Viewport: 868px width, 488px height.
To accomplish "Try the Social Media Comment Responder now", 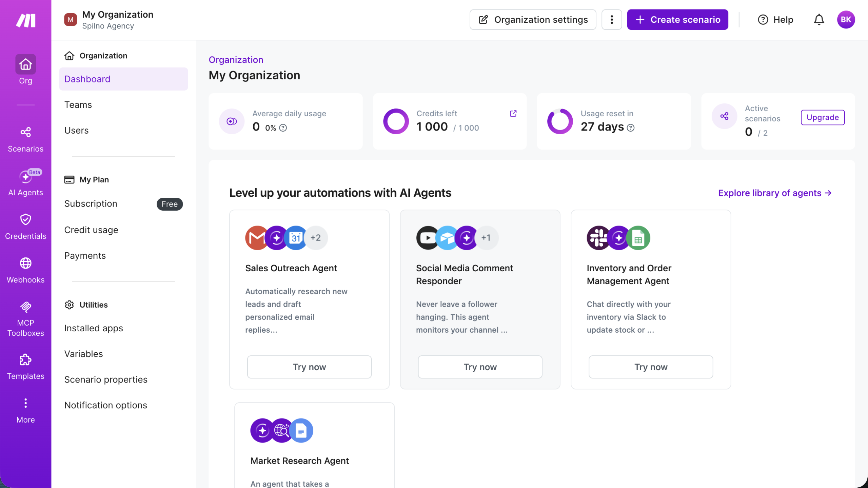I will click(x=480, y=367).
